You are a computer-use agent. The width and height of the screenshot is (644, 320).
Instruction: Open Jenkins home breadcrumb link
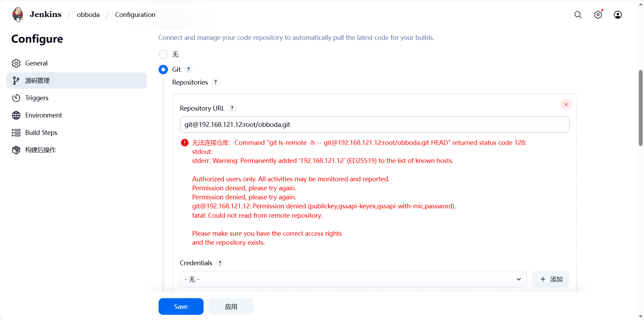click(x=45, y=15)
